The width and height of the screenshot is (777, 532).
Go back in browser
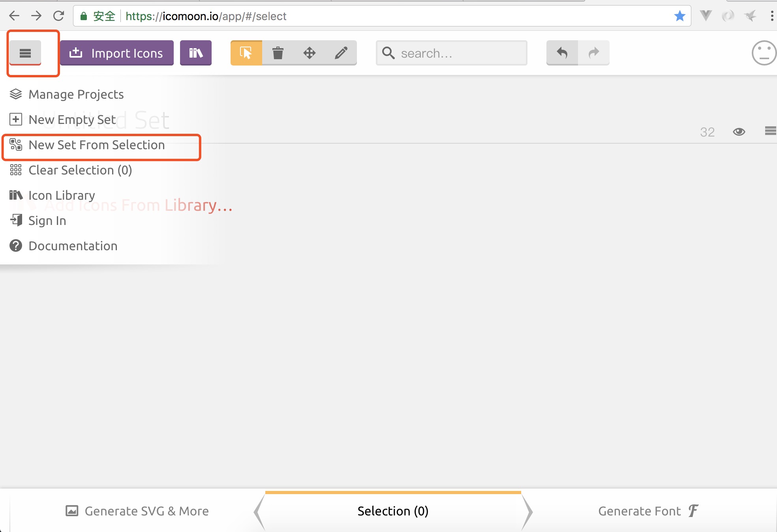tap(14, 16)
